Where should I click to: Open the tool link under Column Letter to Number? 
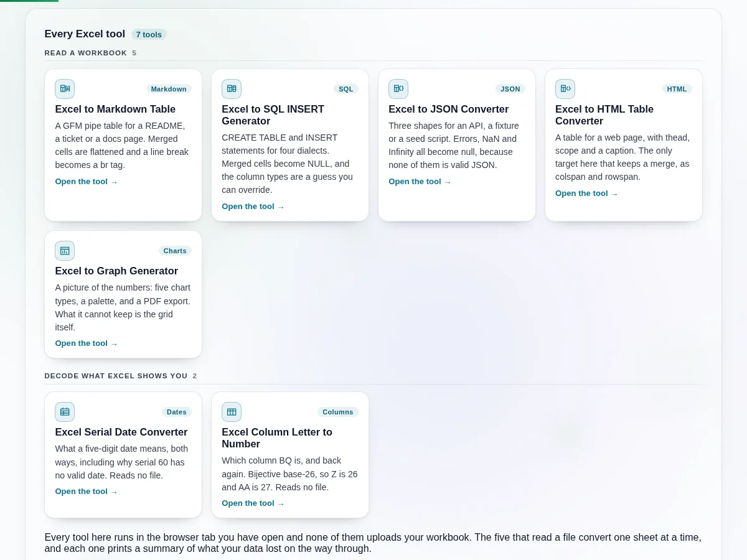tap(253, 503)
